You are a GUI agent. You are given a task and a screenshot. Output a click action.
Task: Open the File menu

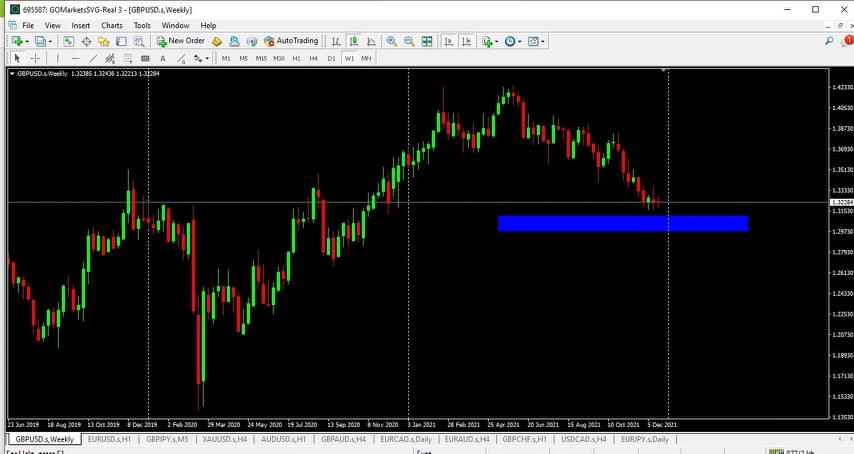28,26
